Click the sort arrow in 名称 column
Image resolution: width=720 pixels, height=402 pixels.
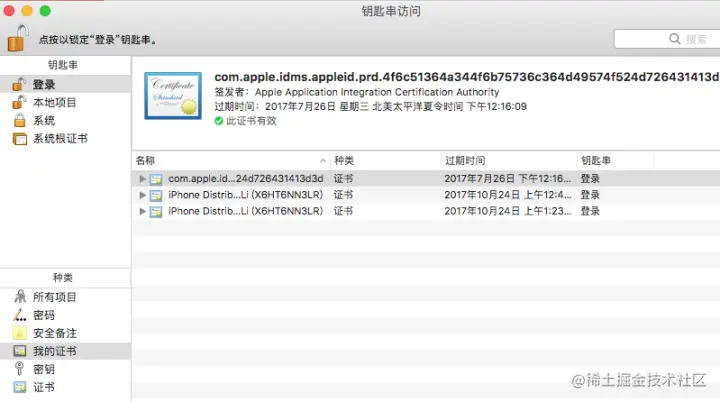[x=323, y=160]
